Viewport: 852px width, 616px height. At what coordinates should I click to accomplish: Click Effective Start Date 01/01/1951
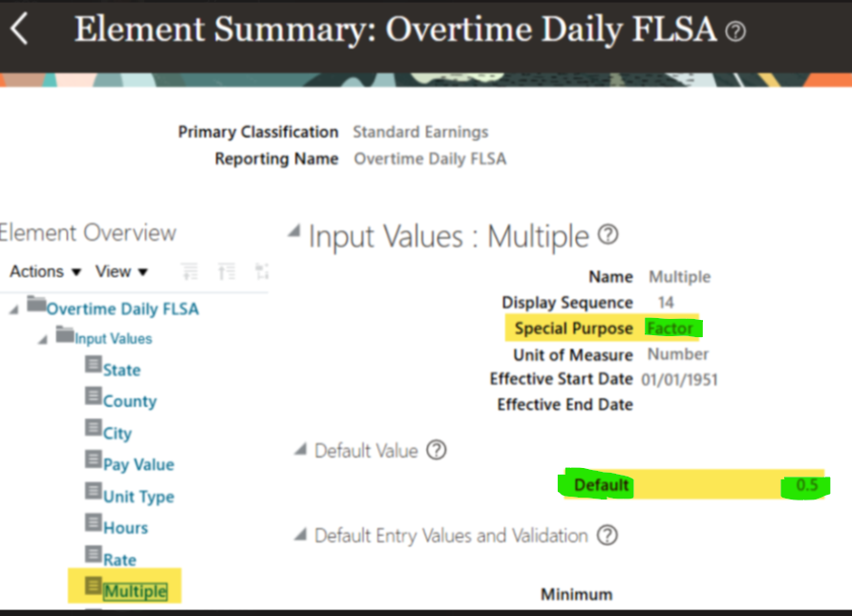[x=679, y=379]
